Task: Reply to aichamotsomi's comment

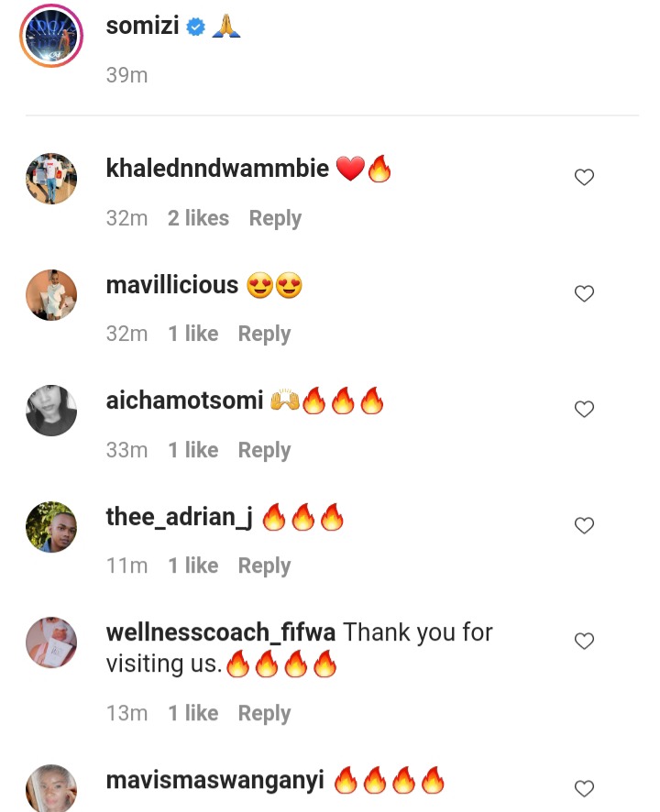Action: 264,451
